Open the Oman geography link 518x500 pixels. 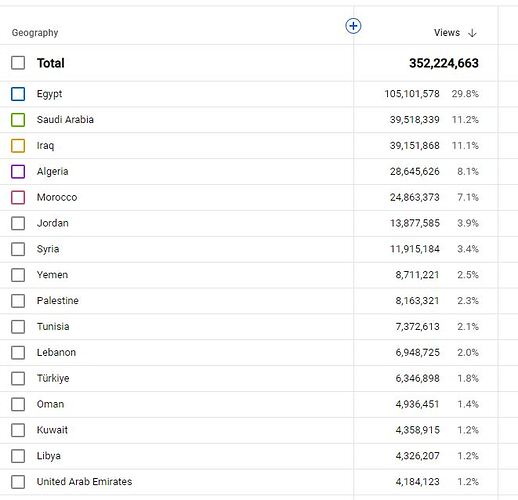(50, 404)
